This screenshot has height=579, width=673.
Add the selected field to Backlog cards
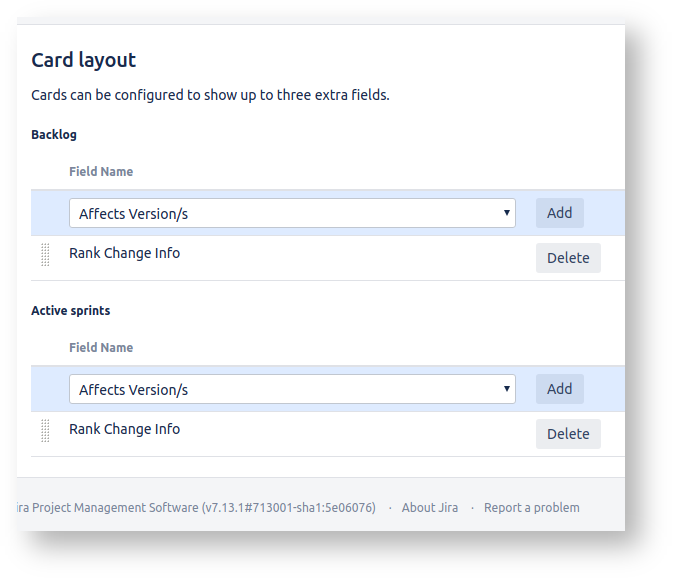click(560, 213)
